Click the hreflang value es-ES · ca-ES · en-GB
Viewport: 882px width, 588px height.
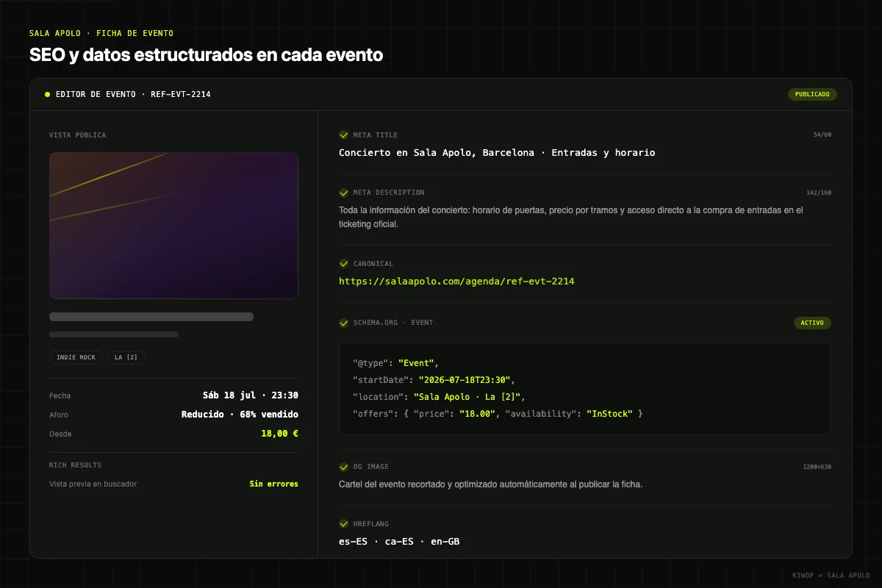[399, 542]
